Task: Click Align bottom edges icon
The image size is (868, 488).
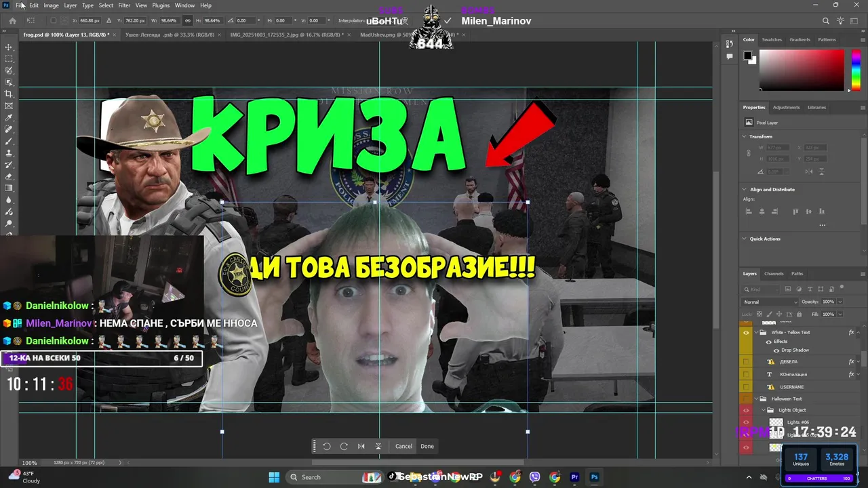Action: tap(821, 211)
